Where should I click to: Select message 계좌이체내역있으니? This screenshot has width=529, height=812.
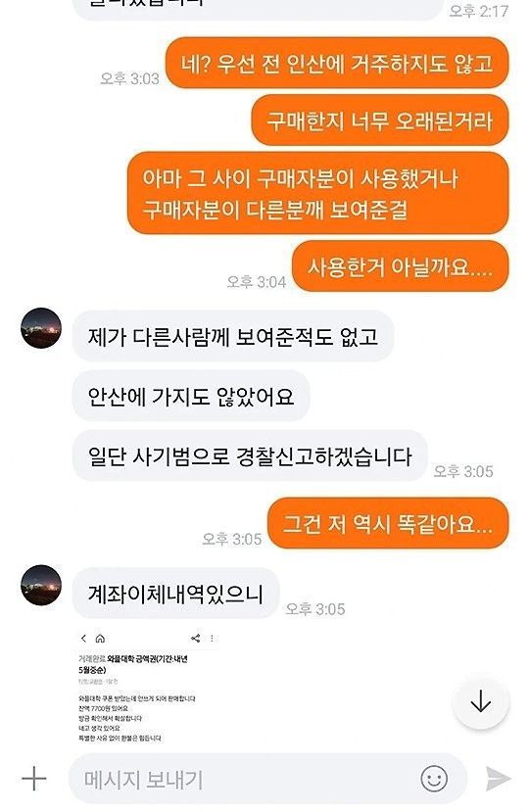coord(175,594)
